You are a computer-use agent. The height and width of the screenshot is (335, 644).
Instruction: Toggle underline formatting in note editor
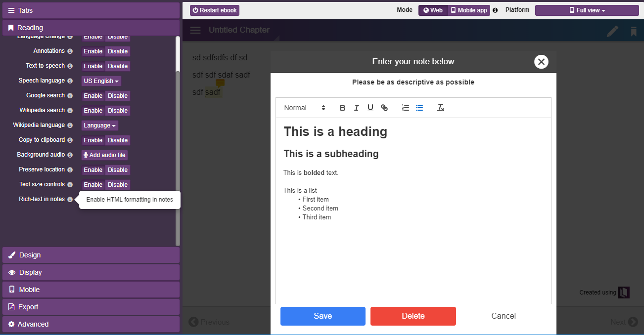click(370, 108)
